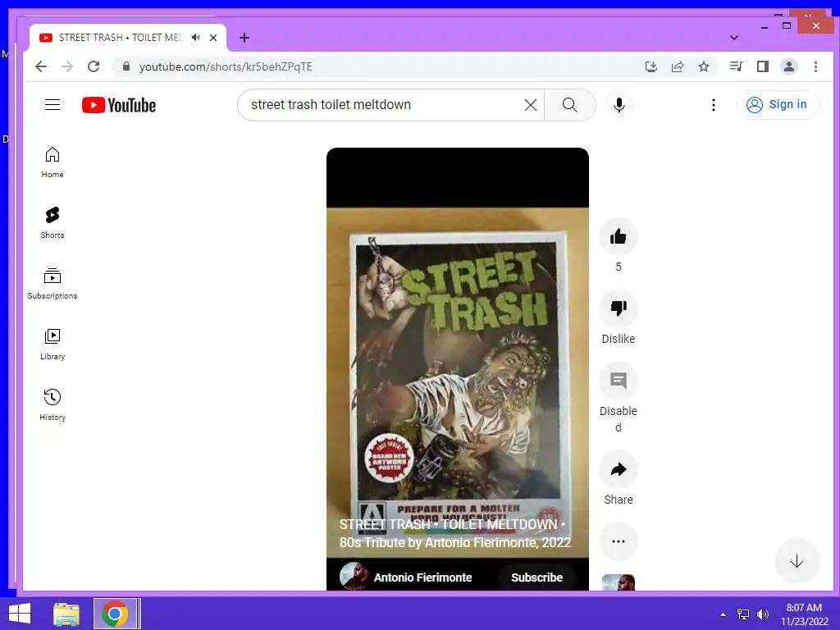The width and height of the screenshot is (840, 630).
Task: View site information via the lock icon
Action: tap(126, 66)
